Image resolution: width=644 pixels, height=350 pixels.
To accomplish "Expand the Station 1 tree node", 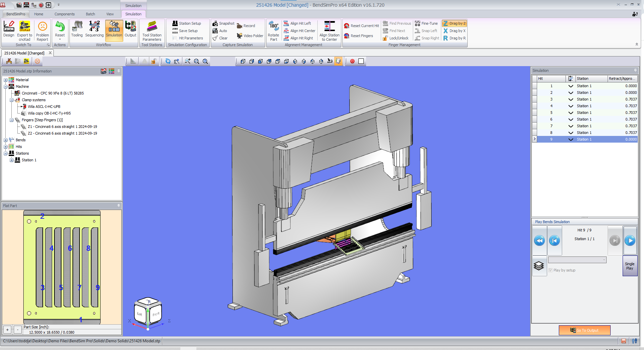I will pos(11,160).
